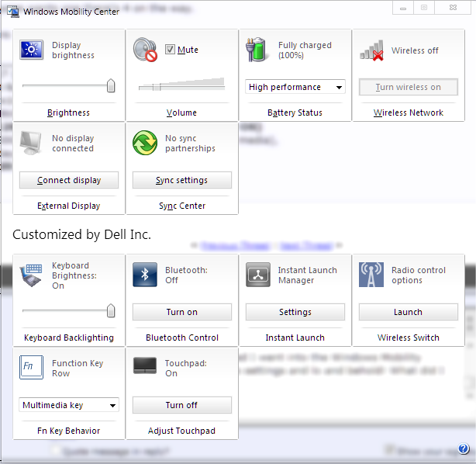Click the Fn Key Behavior label
This screenshot has width=476, height=464.
point(68,431)
